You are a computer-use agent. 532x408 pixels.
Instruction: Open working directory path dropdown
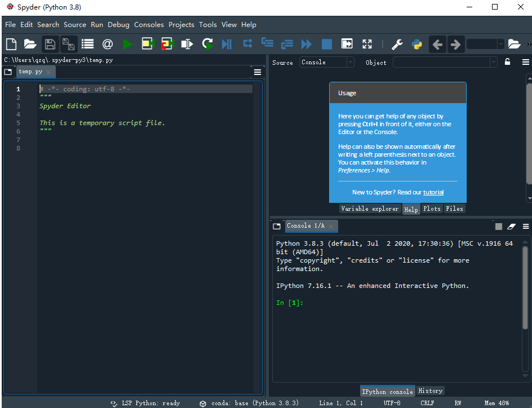click(500, 44)
